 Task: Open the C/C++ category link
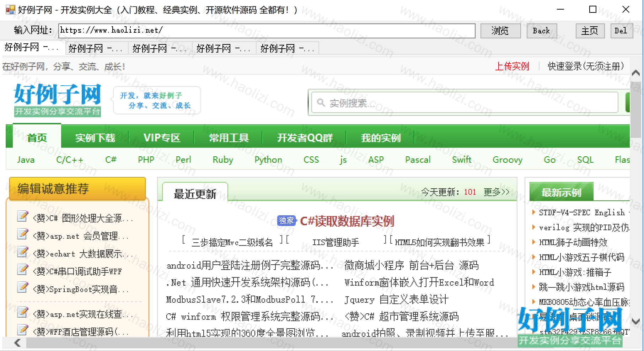click(x=70, y=160)
